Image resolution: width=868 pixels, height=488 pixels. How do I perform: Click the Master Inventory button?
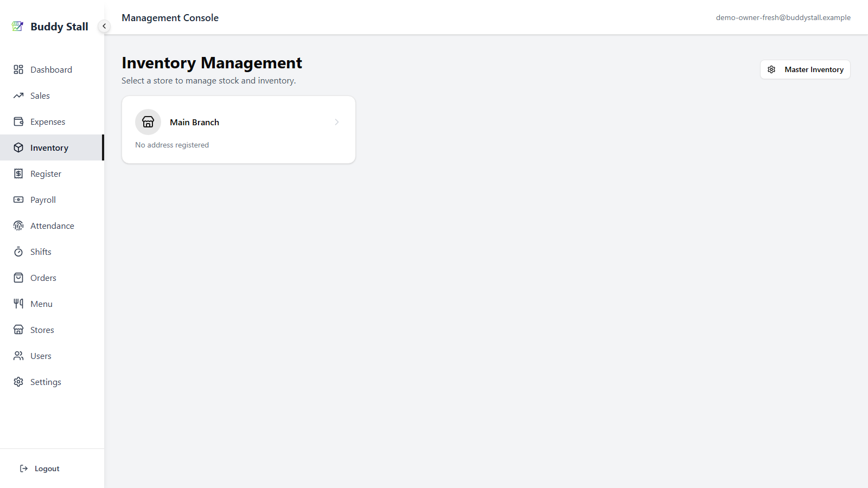tap(805, 69)
